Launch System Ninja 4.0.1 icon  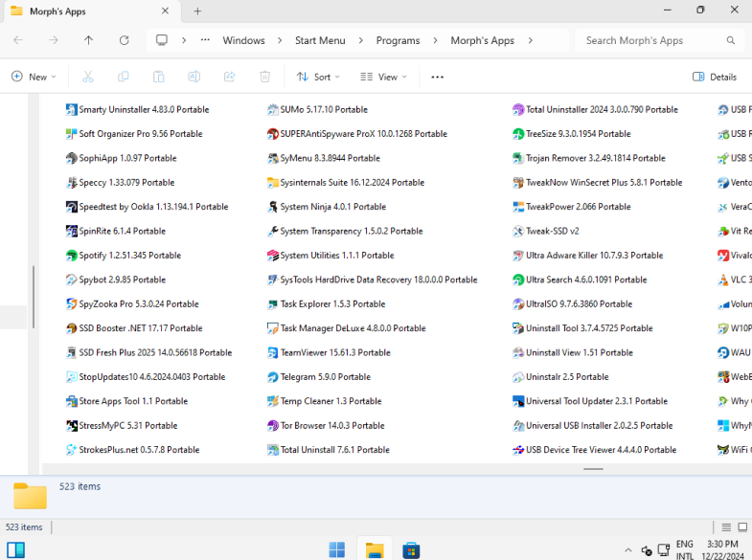pos(273,207)
